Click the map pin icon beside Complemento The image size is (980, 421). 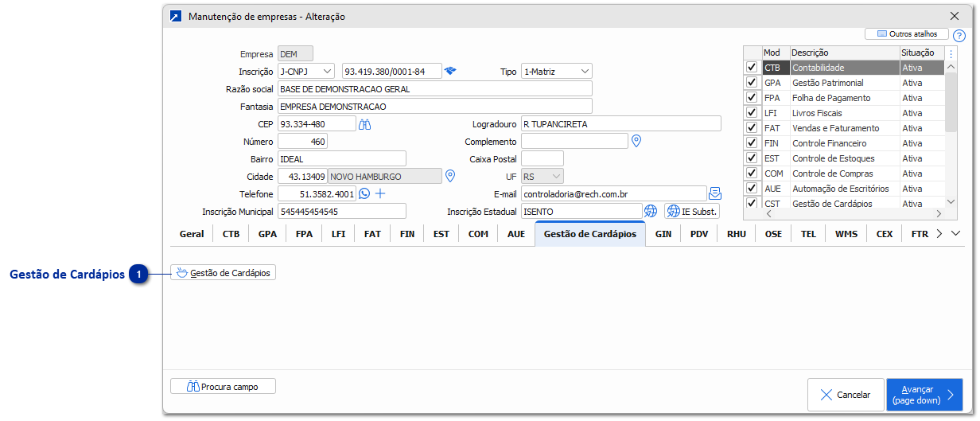[x=636, y=141]
